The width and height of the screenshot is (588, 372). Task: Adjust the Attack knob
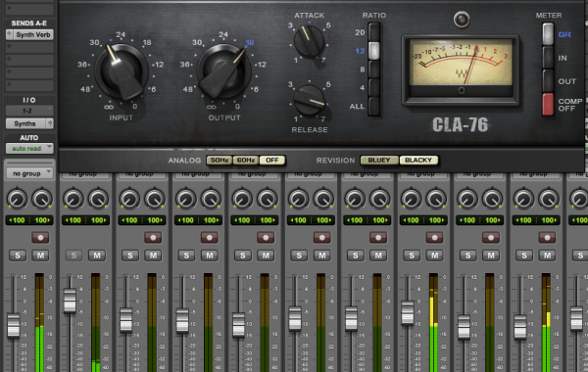[309, 40]
